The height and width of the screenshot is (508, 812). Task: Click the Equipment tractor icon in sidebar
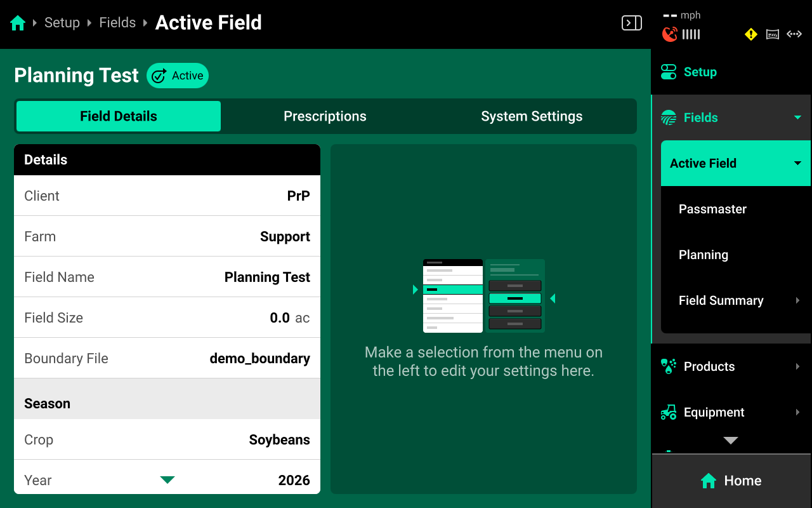[x=669, y=412]
